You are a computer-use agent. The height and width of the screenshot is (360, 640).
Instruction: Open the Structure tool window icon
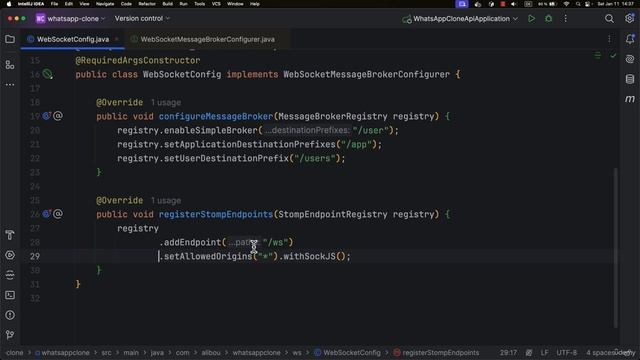10,64
